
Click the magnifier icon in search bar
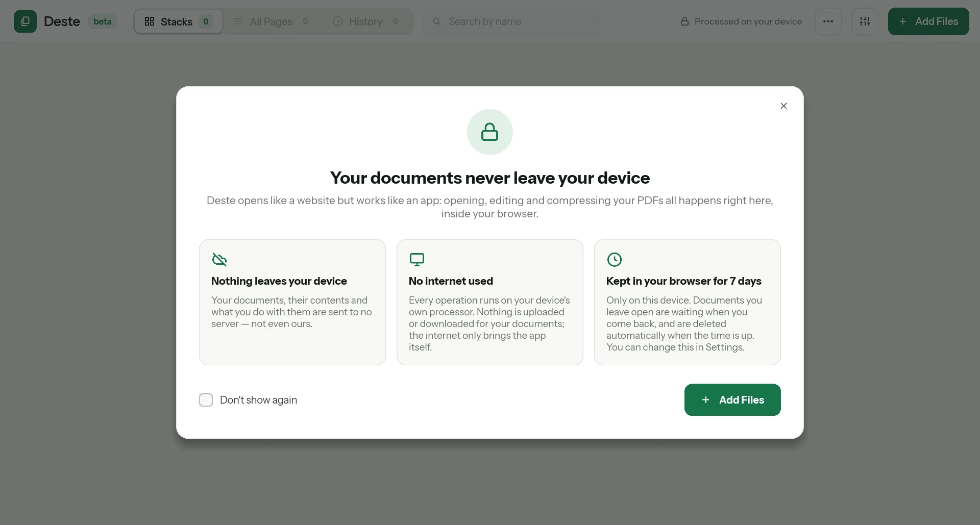coord(437,21)
